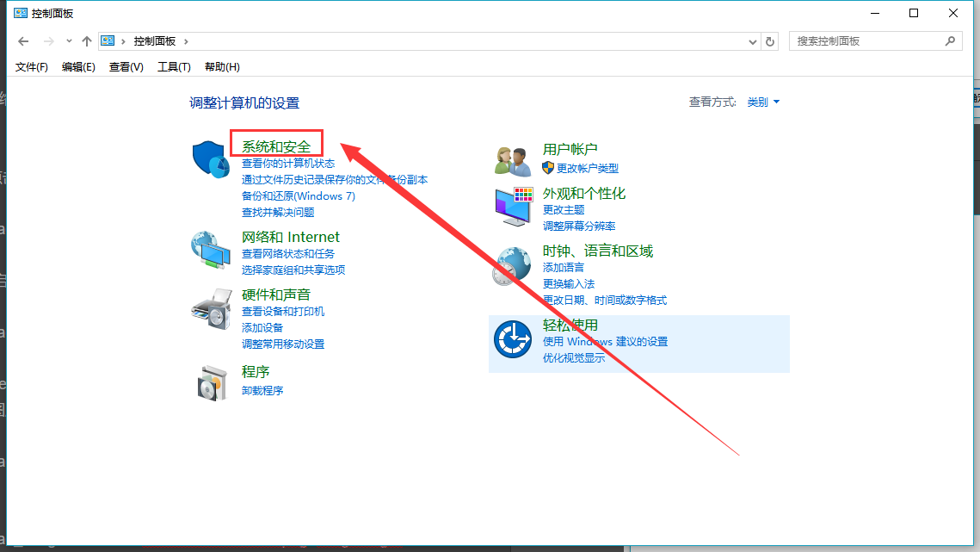This screenshot has width=980, height=552.
Task: Open 轻松使用 category link
Action: coord(570,325)
